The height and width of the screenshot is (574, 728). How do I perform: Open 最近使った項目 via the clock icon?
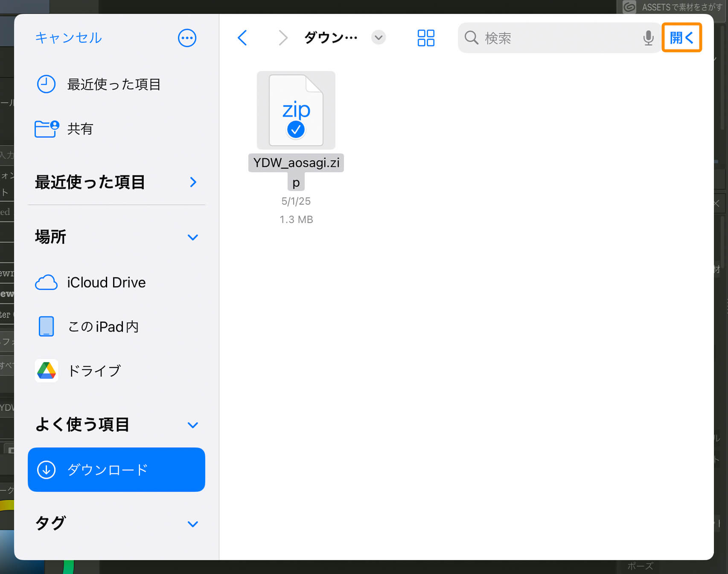(46, 84)
